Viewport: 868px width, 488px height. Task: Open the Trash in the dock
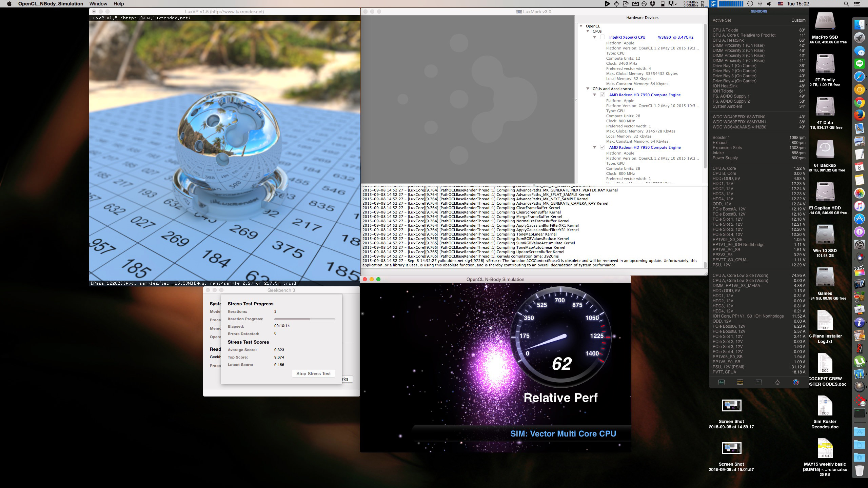tap(860, 471)
